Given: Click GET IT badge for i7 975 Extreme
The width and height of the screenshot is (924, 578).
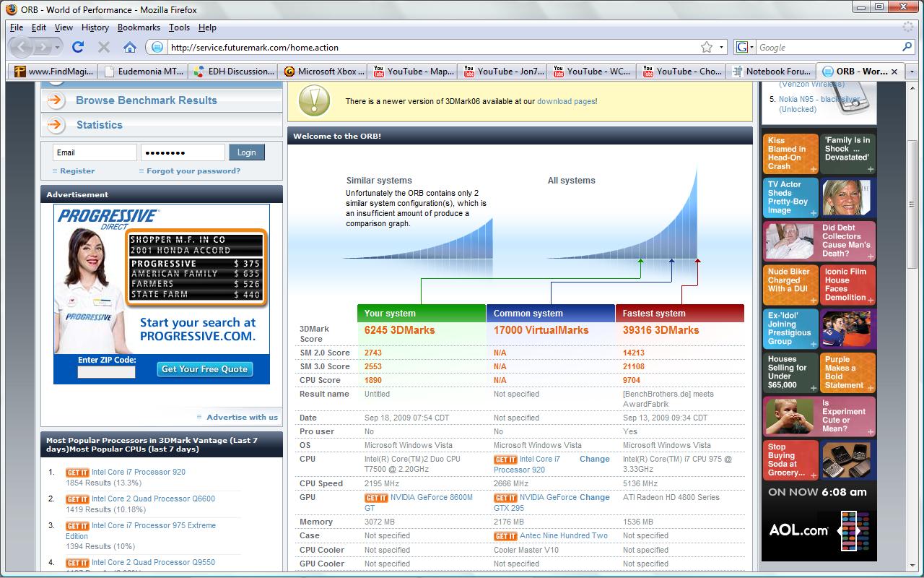Looking at the screenshot, I should (x=77, y=526).
